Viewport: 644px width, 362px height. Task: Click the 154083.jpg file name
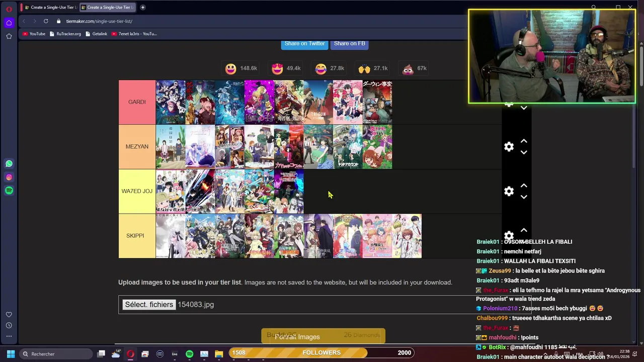196,305
